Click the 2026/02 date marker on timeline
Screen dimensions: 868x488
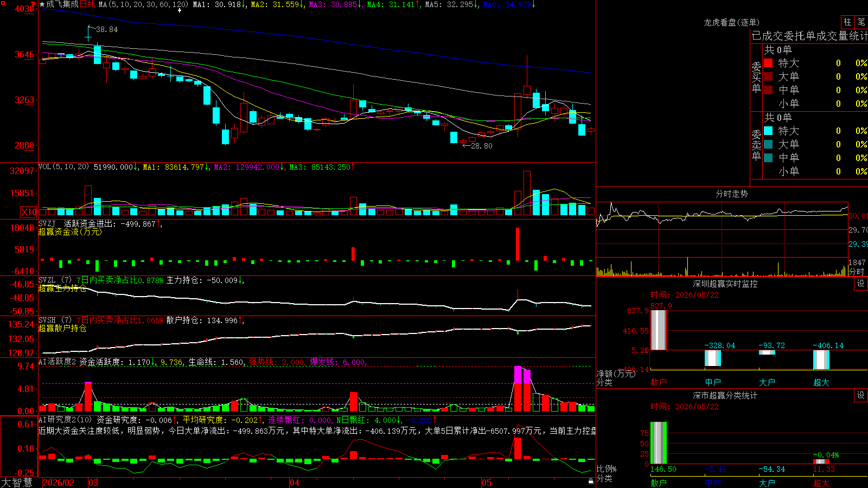click(x=59, y=483)
